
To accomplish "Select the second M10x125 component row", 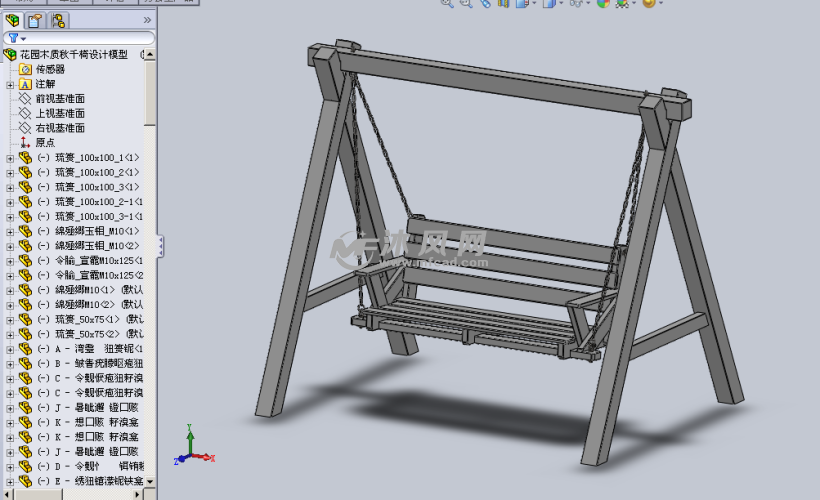I will coord(90,275).
